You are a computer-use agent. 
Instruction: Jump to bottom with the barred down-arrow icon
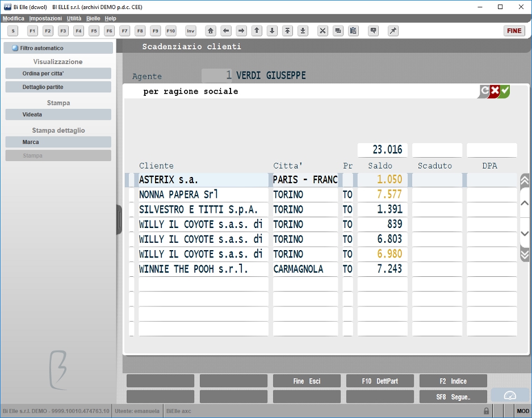point(303,31)
